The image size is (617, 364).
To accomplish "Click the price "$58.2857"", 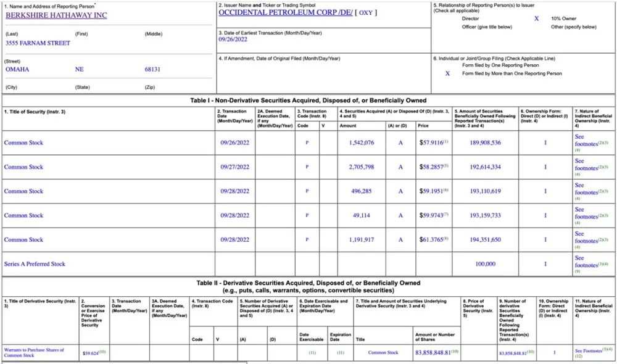I will point(431,167).
